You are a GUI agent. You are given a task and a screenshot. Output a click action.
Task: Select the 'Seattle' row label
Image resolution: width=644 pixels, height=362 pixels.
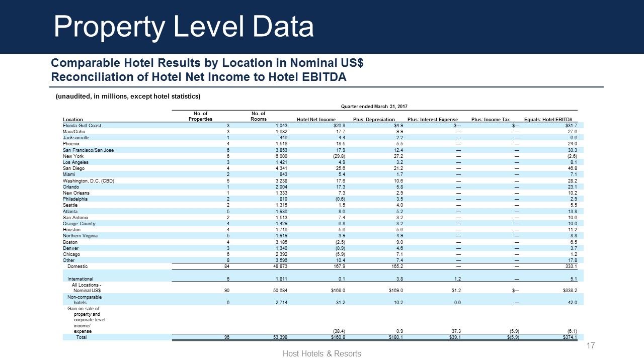(70, 205)
